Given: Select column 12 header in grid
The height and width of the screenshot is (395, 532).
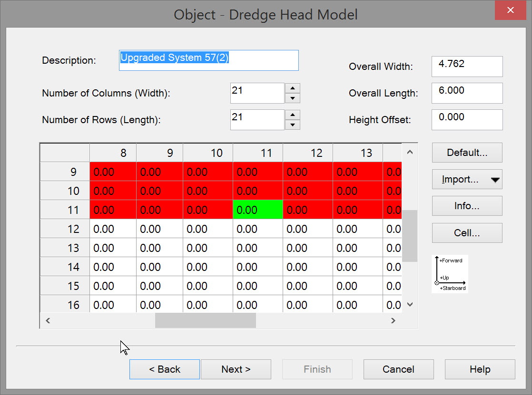Looking at the screenshot, I should coord(307,153).
